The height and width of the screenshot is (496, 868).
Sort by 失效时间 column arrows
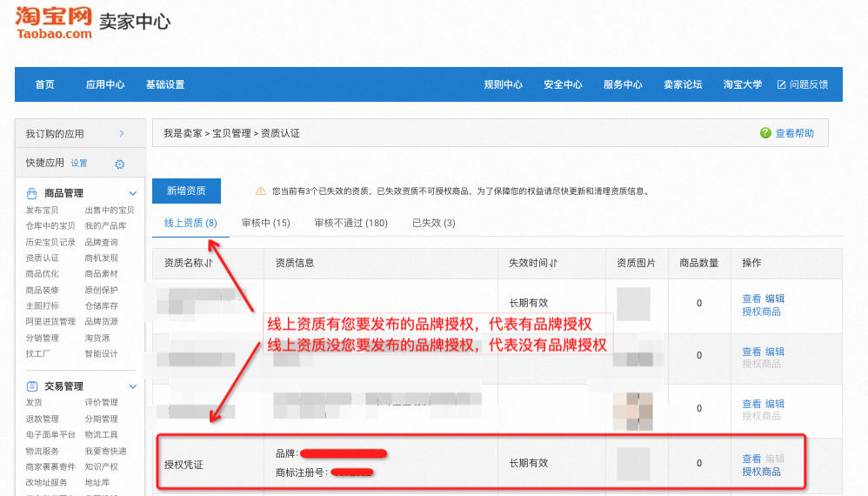pyautogui.click(x=553, y=263)
